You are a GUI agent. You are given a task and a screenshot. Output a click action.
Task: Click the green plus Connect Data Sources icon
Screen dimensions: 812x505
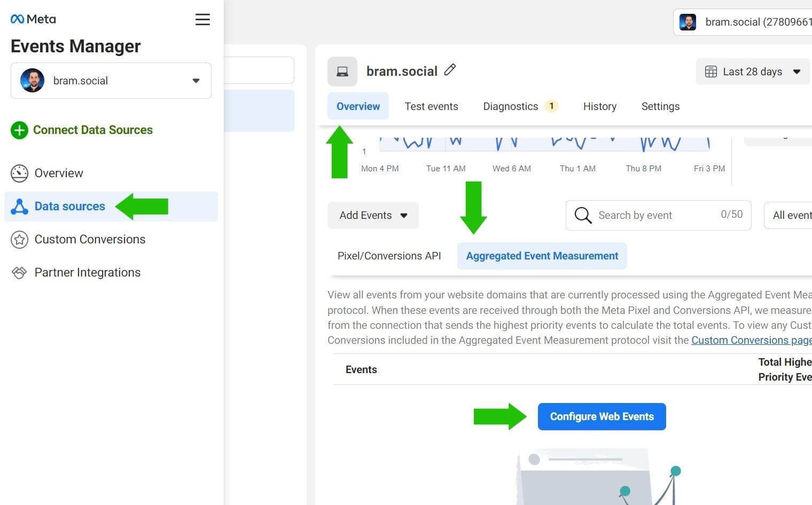(x=19, y=130)
